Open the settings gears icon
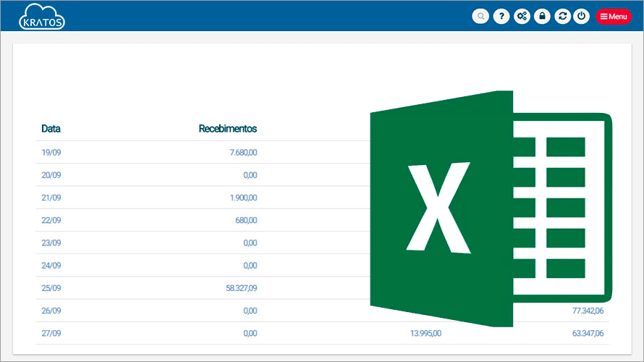 [x=522, y=17]
